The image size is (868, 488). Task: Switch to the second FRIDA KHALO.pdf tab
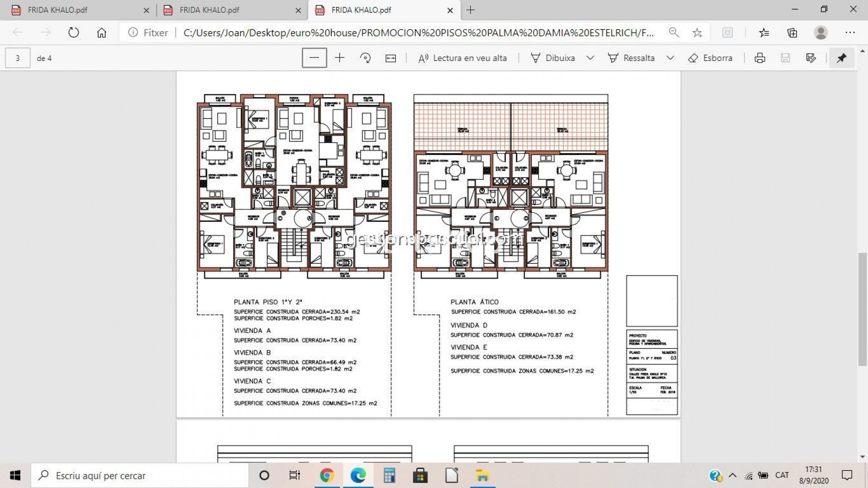coord(209,10)
